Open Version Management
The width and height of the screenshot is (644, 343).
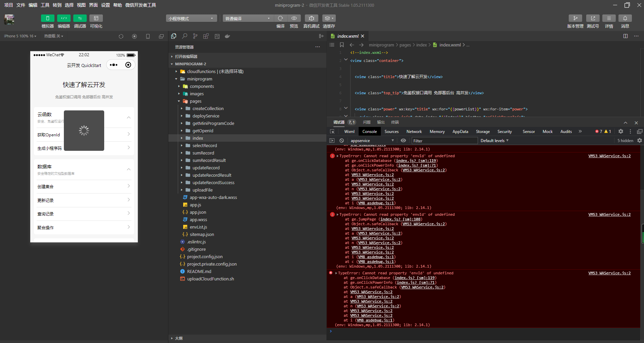click(575, 18)
